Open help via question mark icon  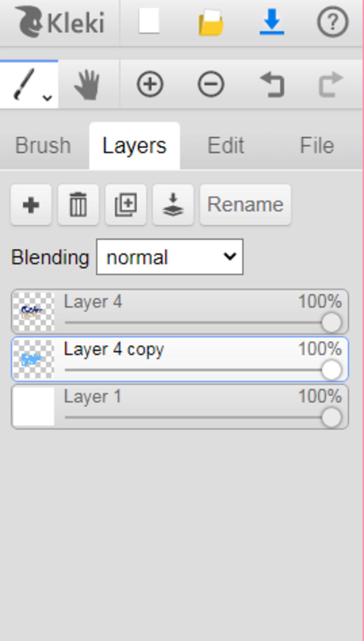pyautogui.click(x=332, y=22)
